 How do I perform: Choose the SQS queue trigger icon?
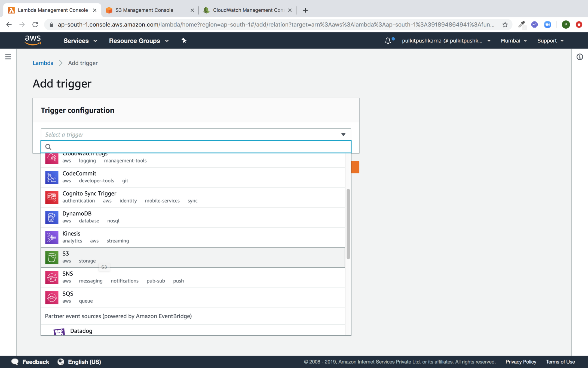pyautogui.click(x=52, y=297)
